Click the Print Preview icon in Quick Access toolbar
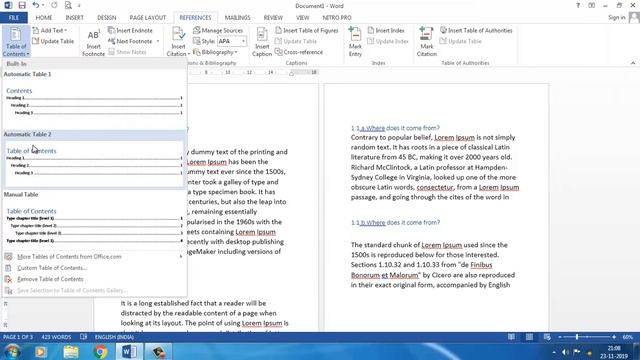 coord(68,6)
